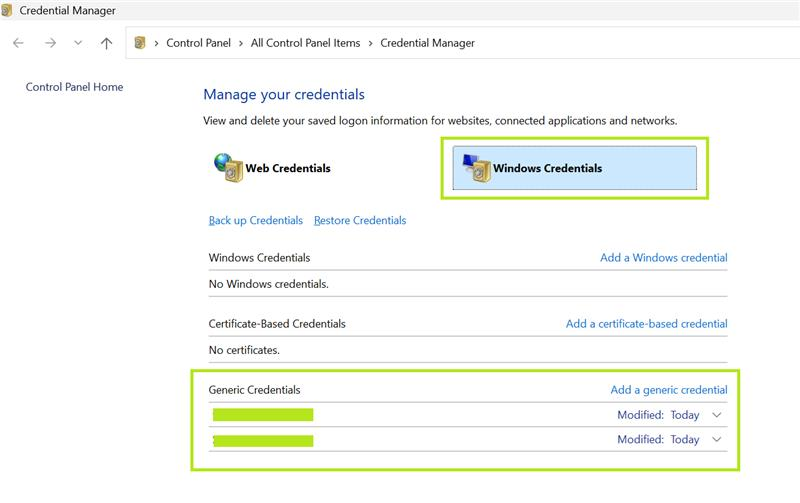Viewport: 800px width, 503px height.
Task: Select Credential Manager in the breadcrumb
Action: click(x=428, y=43)
